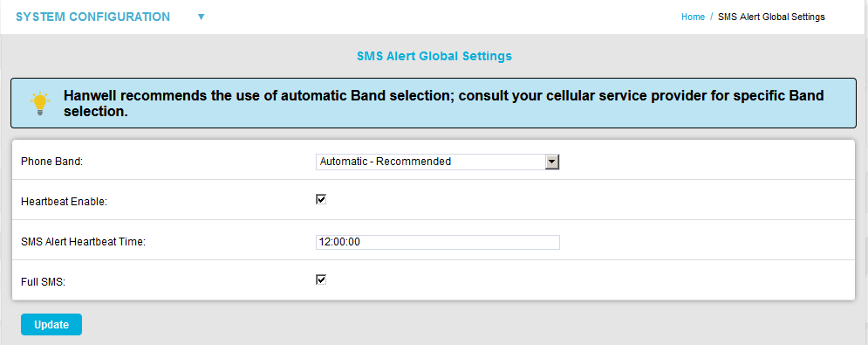Screen dimensions: 868x345
Task: Select the Automatic - Recommended text in dropdown
Action: tap(386, 162)
